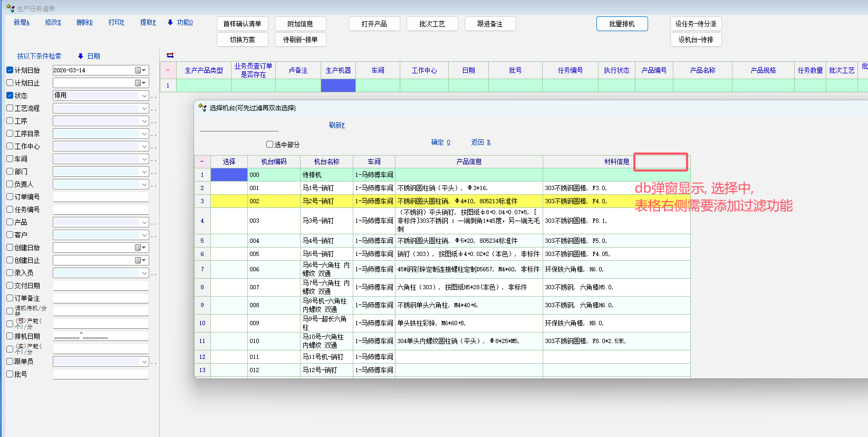This screenshot has width=868, height=437.
Task: Click the 新增A menu item
Action: pos(22,23)
